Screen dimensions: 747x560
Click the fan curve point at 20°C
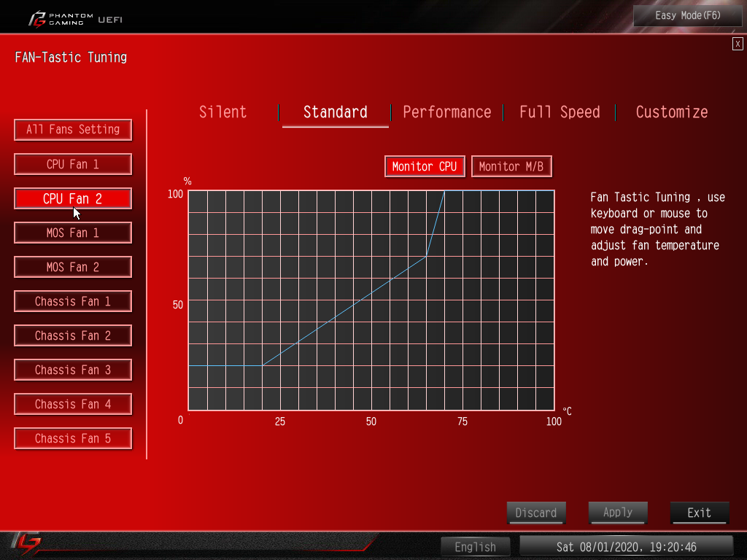(x=262, y=366)
